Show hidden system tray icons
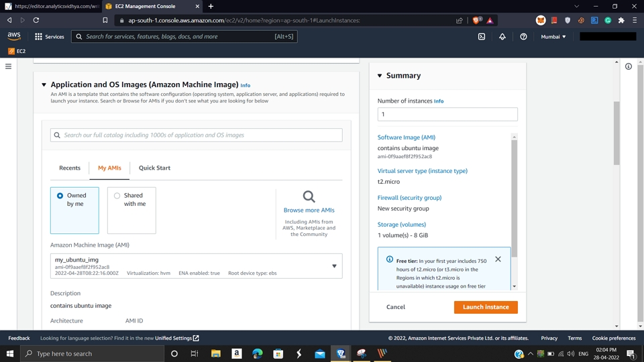644x362 pixels. (x=530, y=353)
